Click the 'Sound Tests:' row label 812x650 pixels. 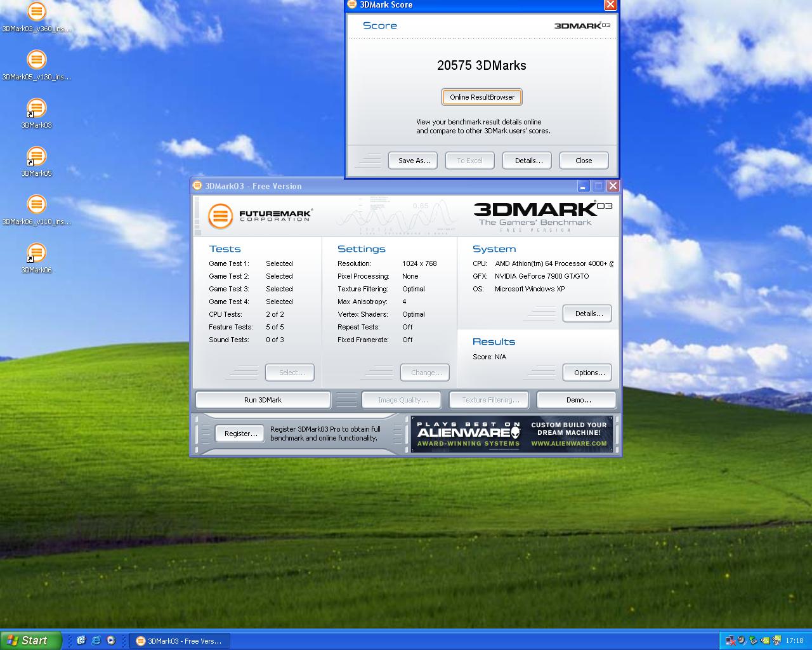(x=229, y=340)
